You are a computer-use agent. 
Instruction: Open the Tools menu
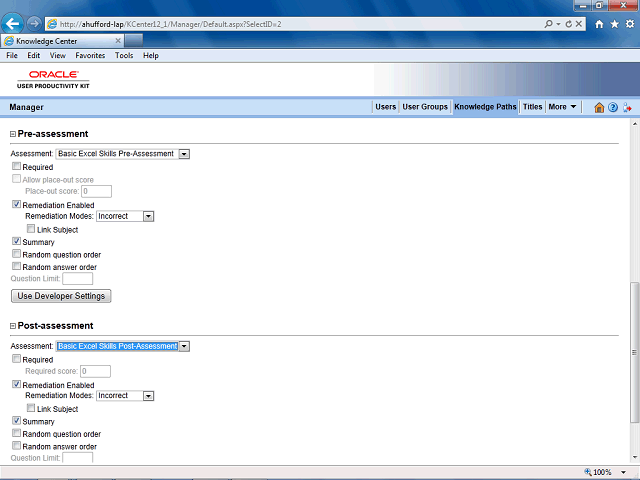click(124, 56)
